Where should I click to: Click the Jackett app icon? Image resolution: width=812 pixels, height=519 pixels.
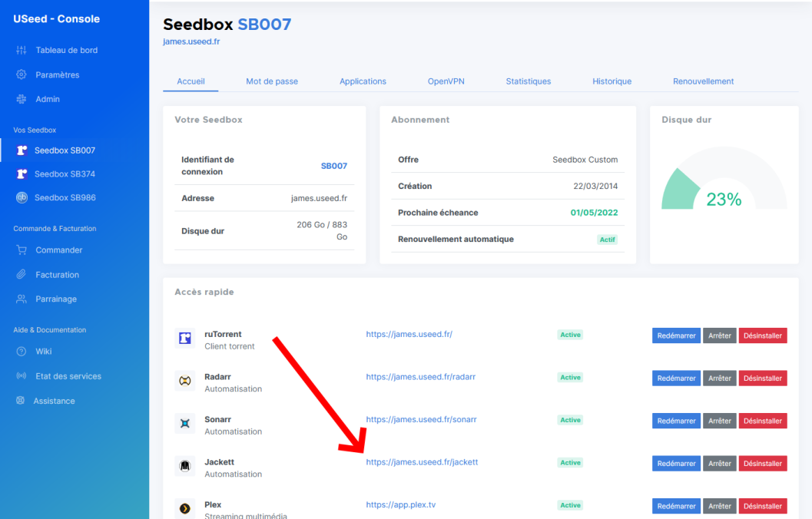coord(185,466)
